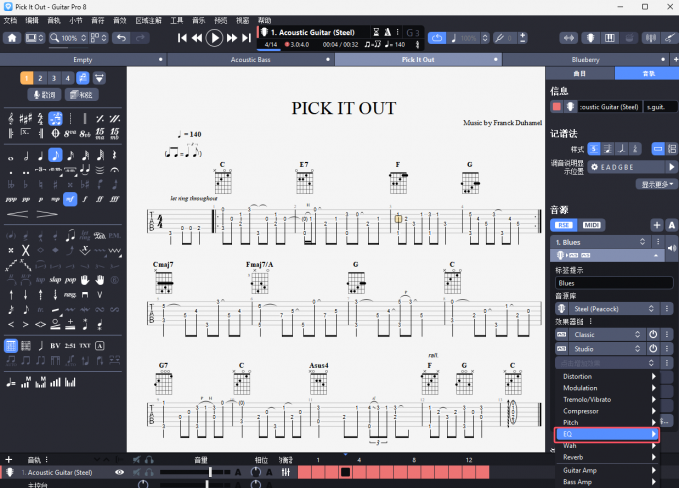Switch the sound source to MIDI

pyautogui.click(x=592, y=225)
